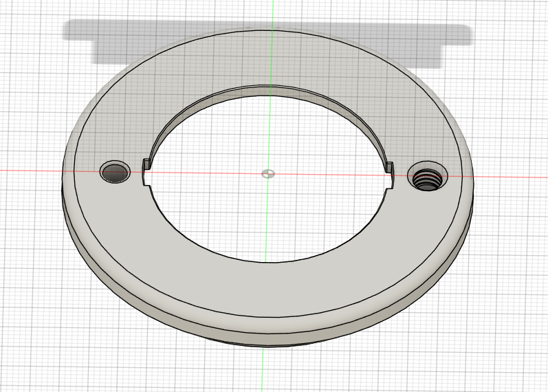Select the plain unthreaded hole on the ring
Image resolution: width=548 pixels, height=392 pixels.
[x=115, y=172]
